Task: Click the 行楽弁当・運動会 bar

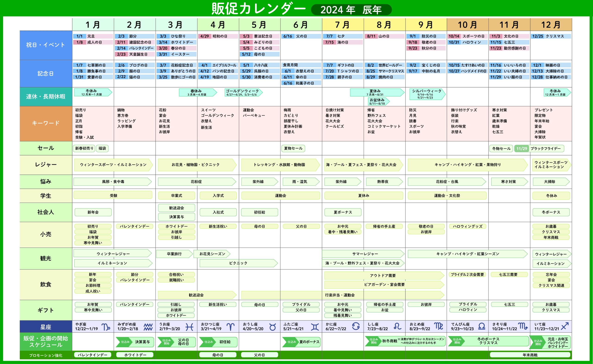Action: coord(343,295)
